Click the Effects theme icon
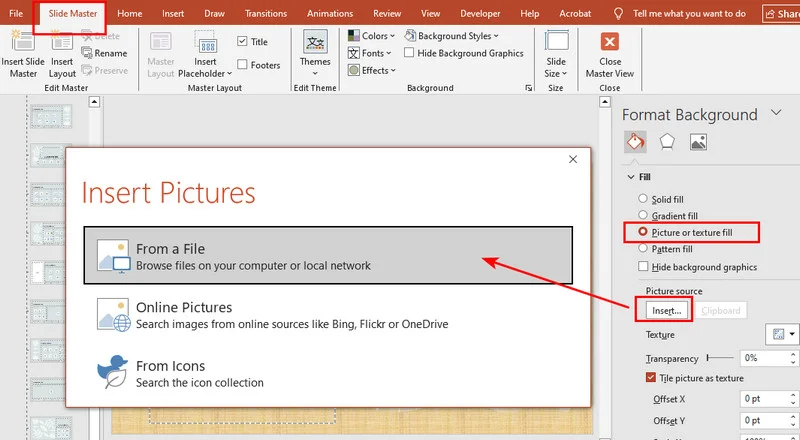 pos(354,70)
